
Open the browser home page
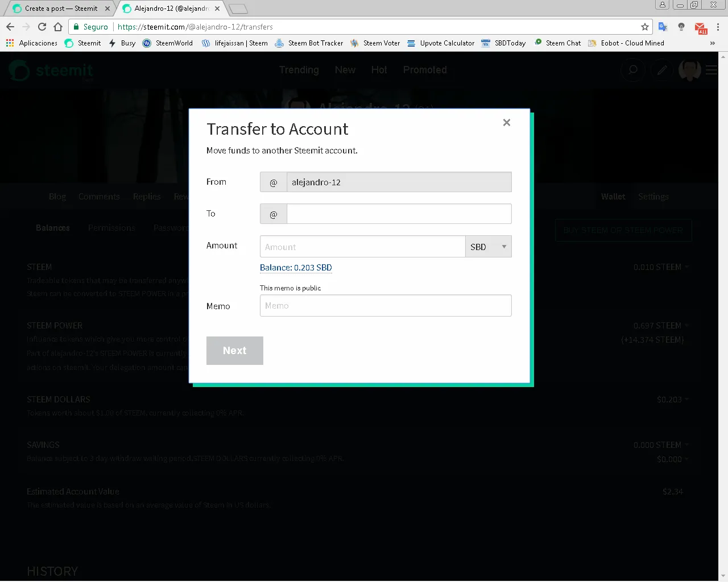pyautogui.click(x=58, y=27)
